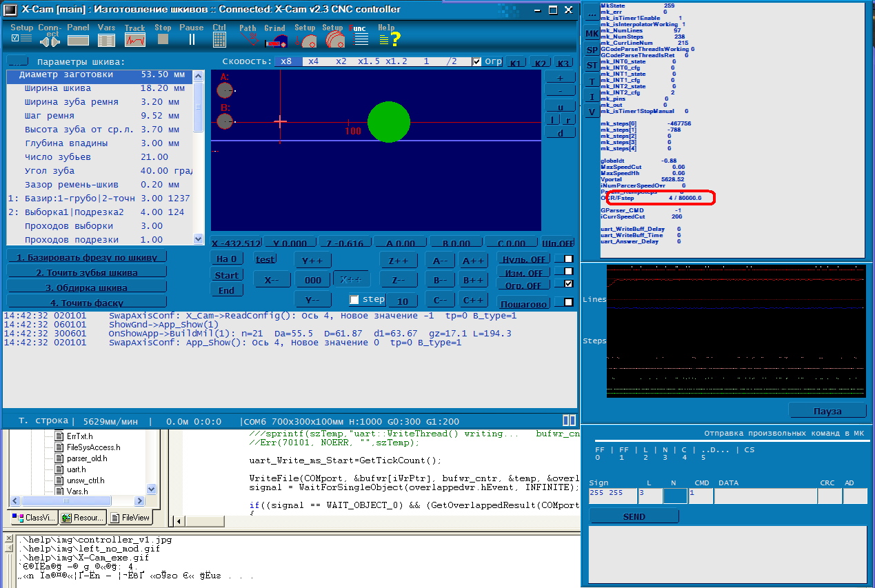Select the Track graph icon
Viewport: 875px width, 588px height.
pos(135,40)
